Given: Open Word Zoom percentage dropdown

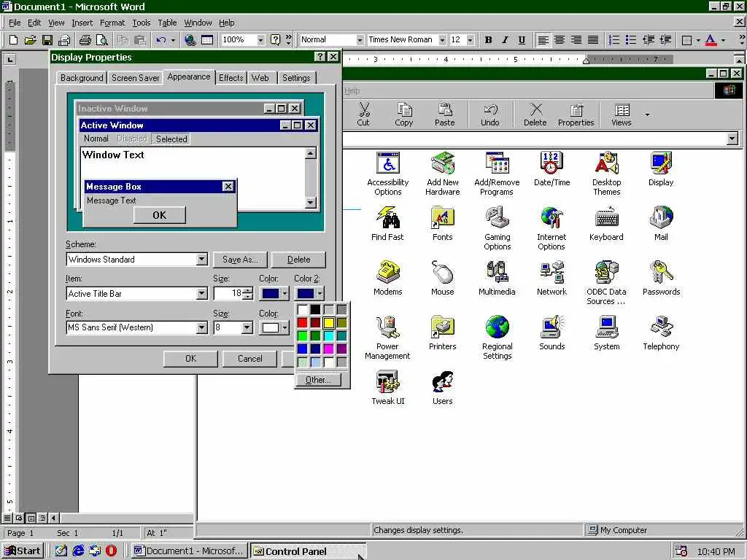Looking at the screenshot, I should point(260,40).
